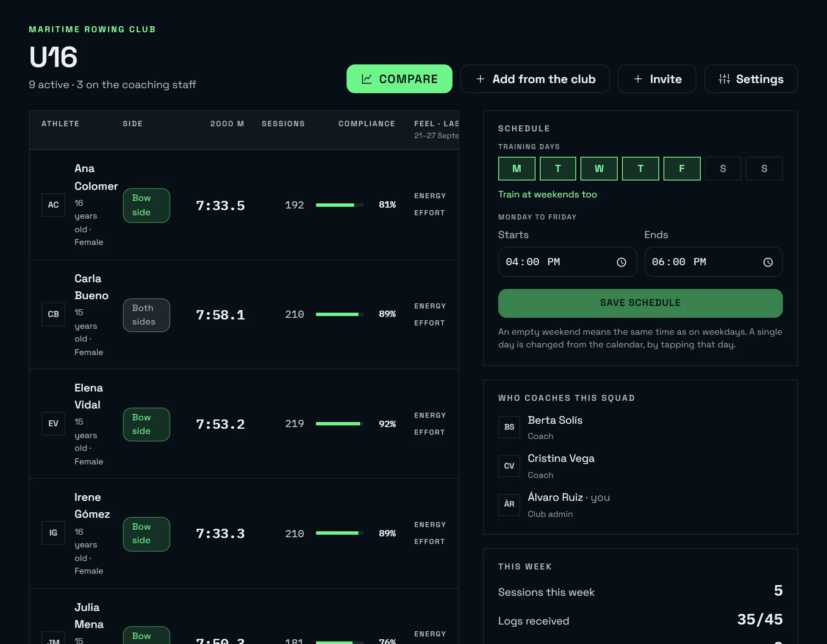Sort by the 2000 M column header
Screen dimensions: 827x644
227,124
